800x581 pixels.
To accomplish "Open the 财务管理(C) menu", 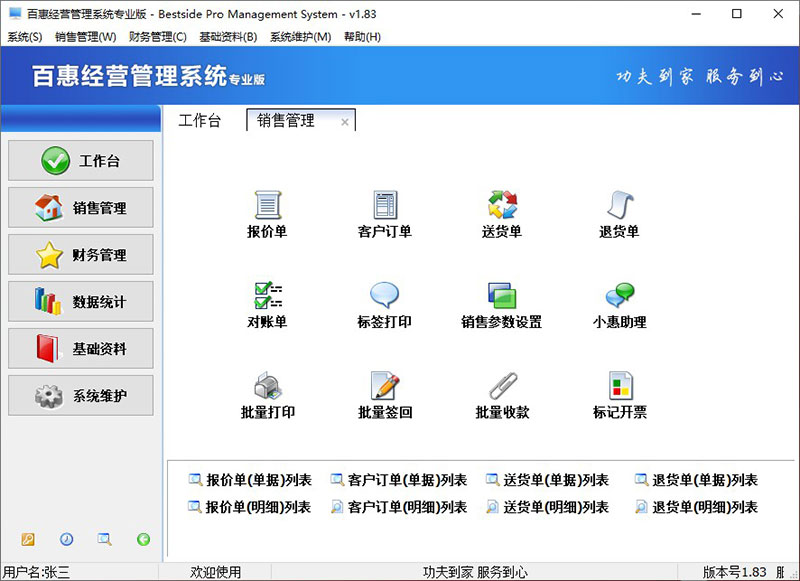I will 158,37.
